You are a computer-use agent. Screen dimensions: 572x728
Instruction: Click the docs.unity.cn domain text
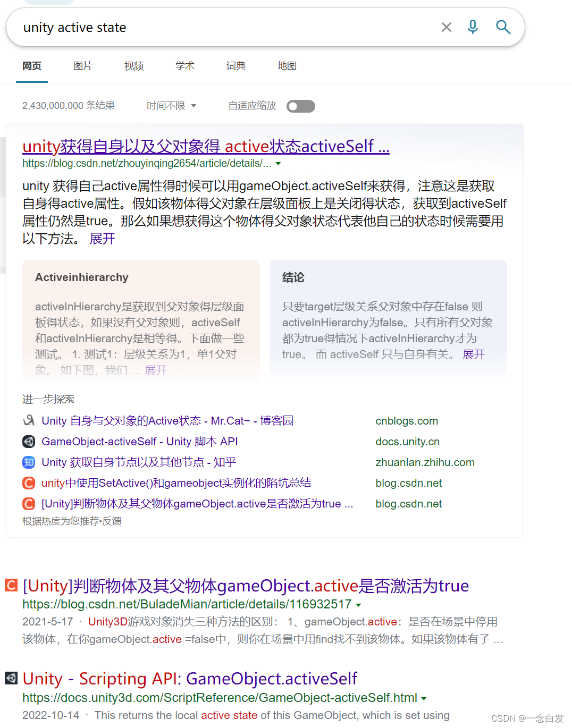point(408,442)
